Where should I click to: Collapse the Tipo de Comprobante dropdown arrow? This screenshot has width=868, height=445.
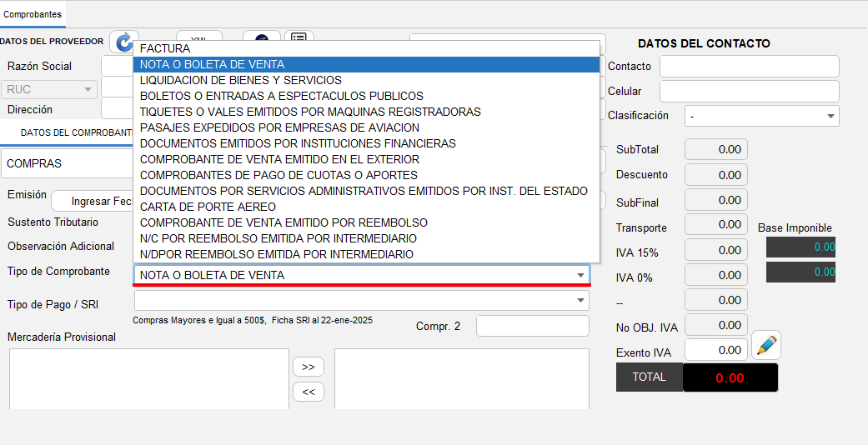580,275
